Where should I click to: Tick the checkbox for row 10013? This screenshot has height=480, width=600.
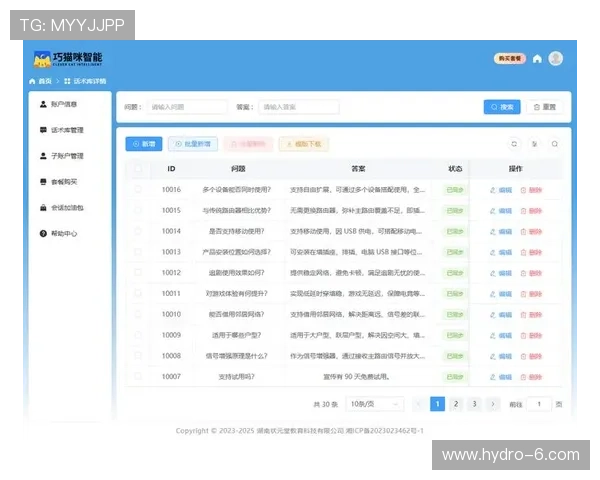click(x=138, y=252)
